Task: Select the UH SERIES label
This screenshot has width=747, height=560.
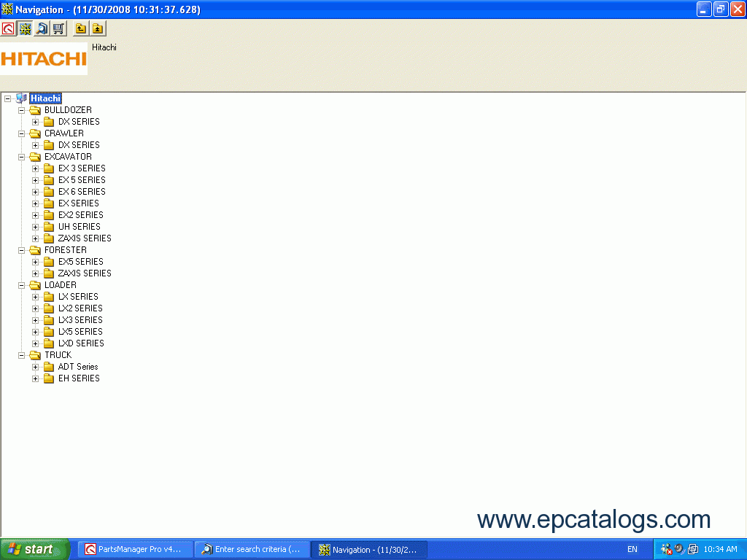Action: [x=79, y=227]
